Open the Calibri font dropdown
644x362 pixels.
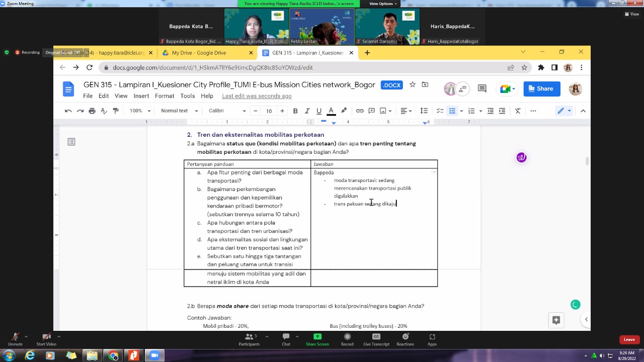point(227,111)
